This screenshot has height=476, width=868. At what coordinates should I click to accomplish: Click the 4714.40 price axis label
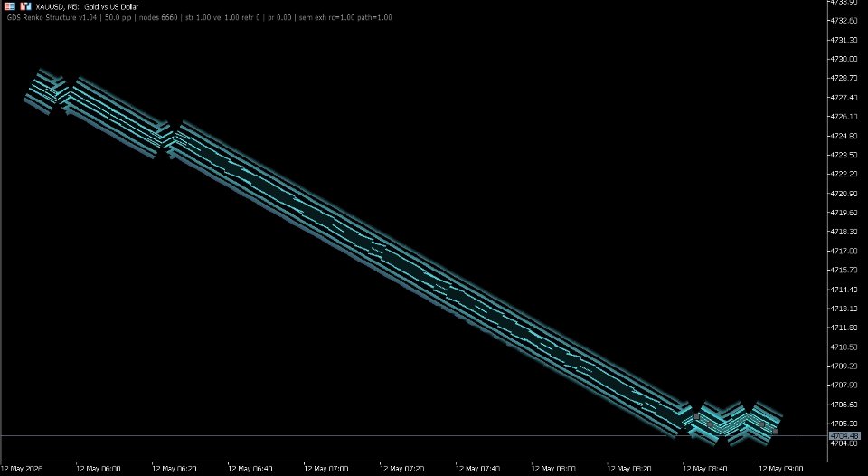[844, 290]
